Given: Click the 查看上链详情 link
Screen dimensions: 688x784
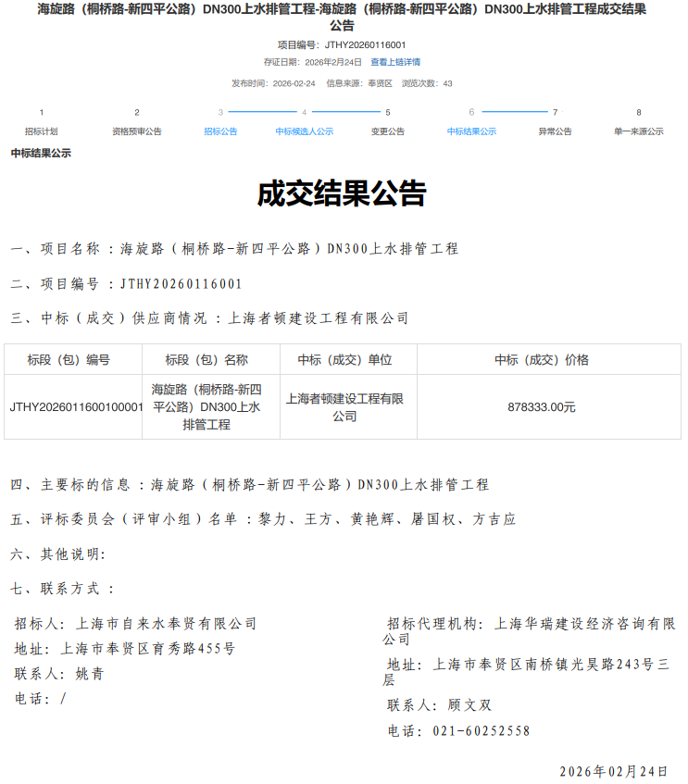Looking at the screenshot, I should pos(395,62).
